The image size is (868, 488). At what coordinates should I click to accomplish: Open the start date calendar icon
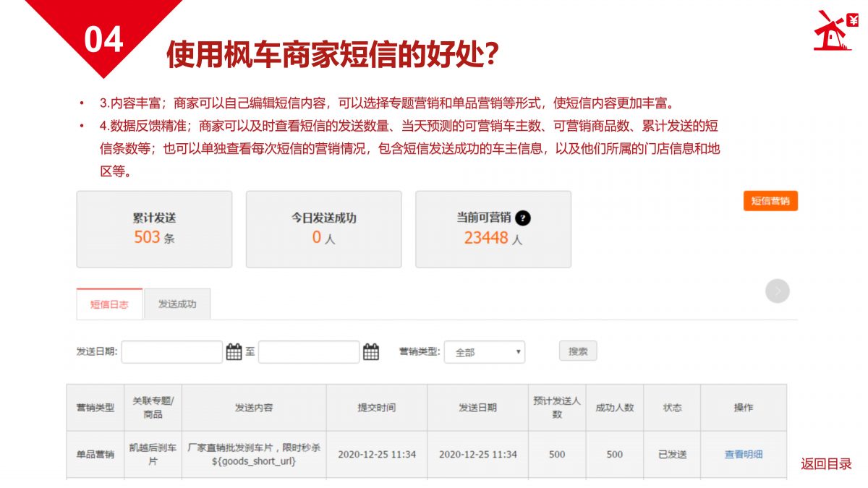pyautogui.click(x=234, y=352)
